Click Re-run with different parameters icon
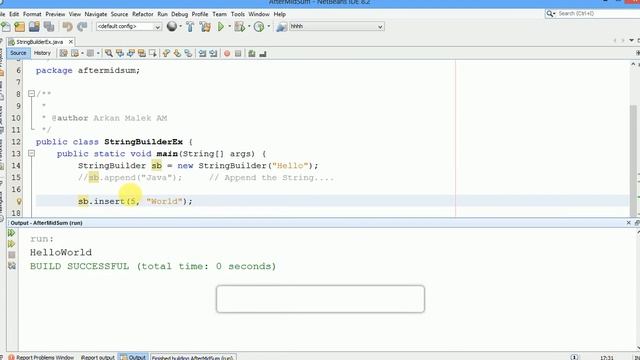This screenshot has height=360, width=640. [11, 244]
